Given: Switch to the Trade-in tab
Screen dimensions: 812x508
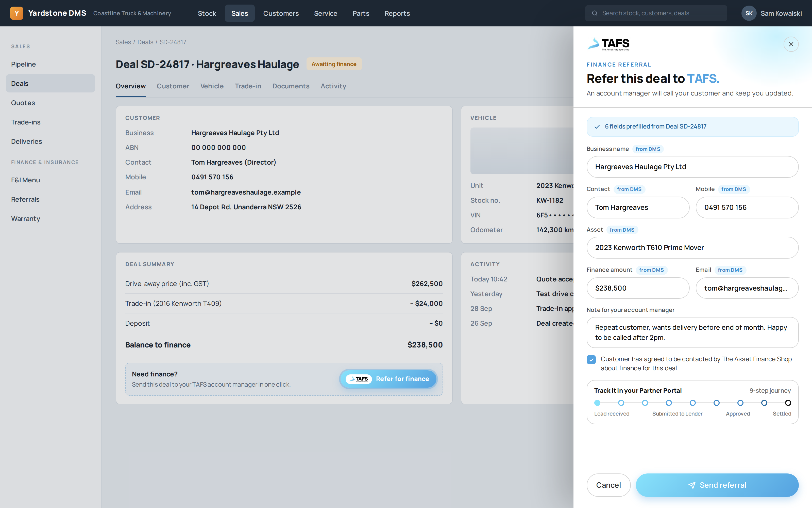Looking at the screenshot, I should coord(248,86).
